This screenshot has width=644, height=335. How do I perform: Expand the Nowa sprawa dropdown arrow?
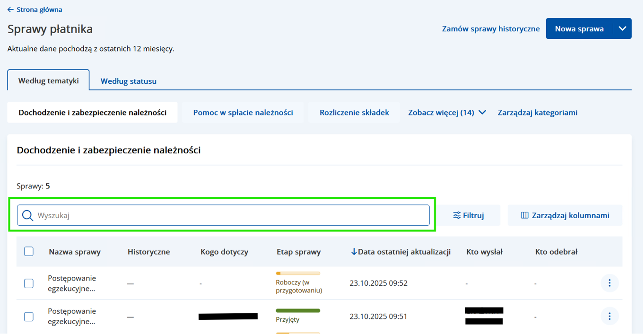pos(622,29)
